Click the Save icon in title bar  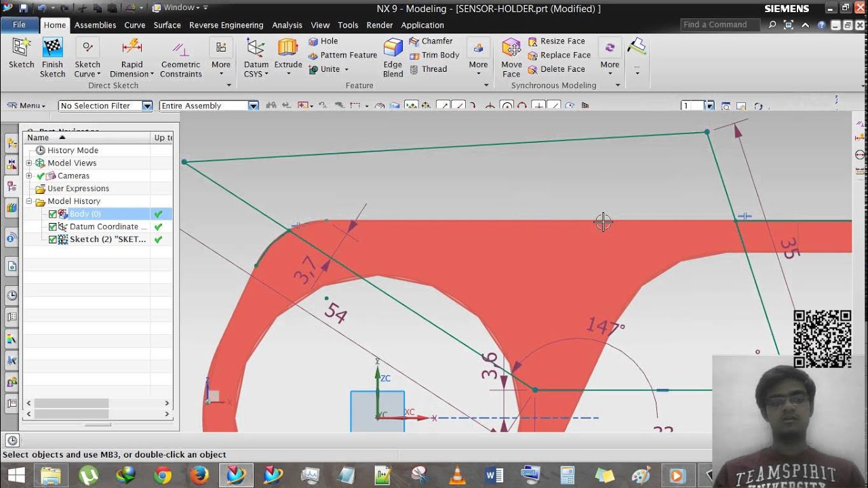(24, 8)
